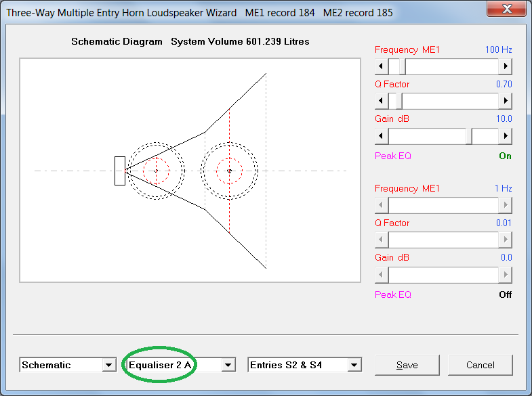Click right arrow of lower Frequency ME1 slider

[505, 205]
